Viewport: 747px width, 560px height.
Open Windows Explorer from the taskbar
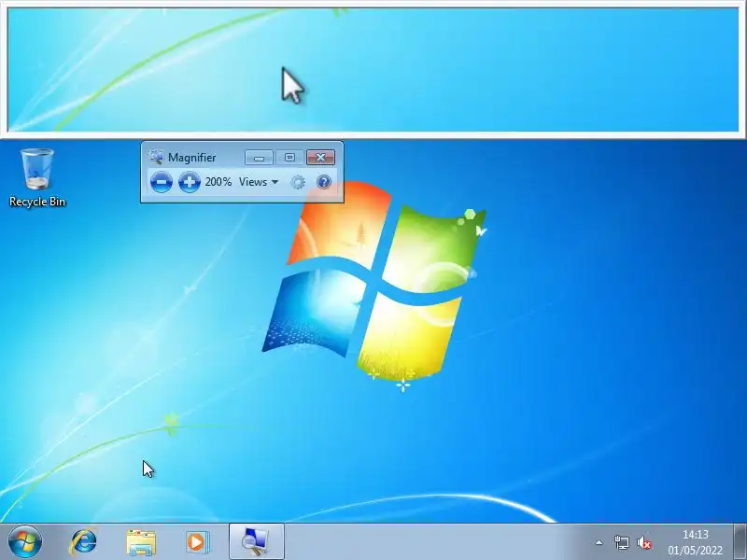coord(141,542)
